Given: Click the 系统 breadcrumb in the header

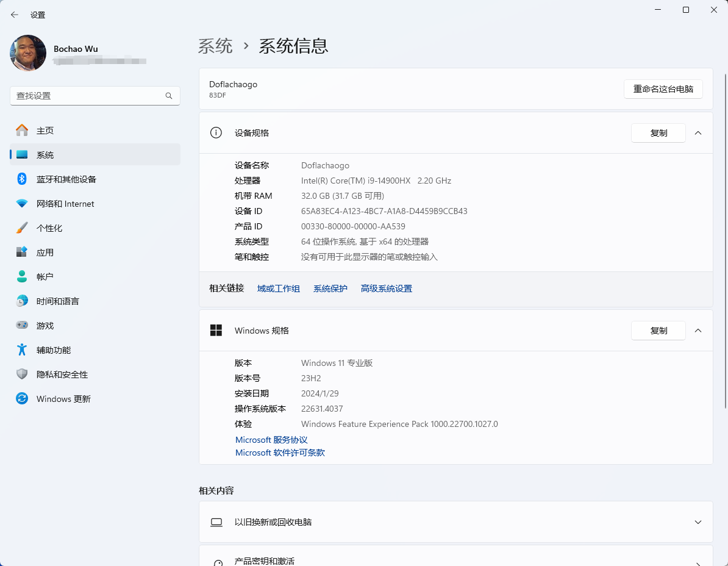Looking at the screenshot, I should tap(215, 46).
